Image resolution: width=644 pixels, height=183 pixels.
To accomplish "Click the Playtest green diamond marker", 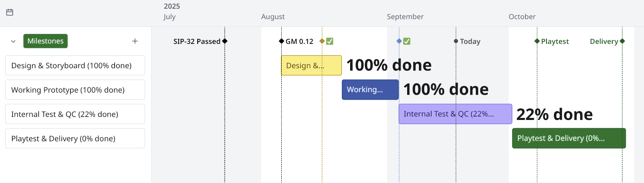I will click(x=537, y=41).
